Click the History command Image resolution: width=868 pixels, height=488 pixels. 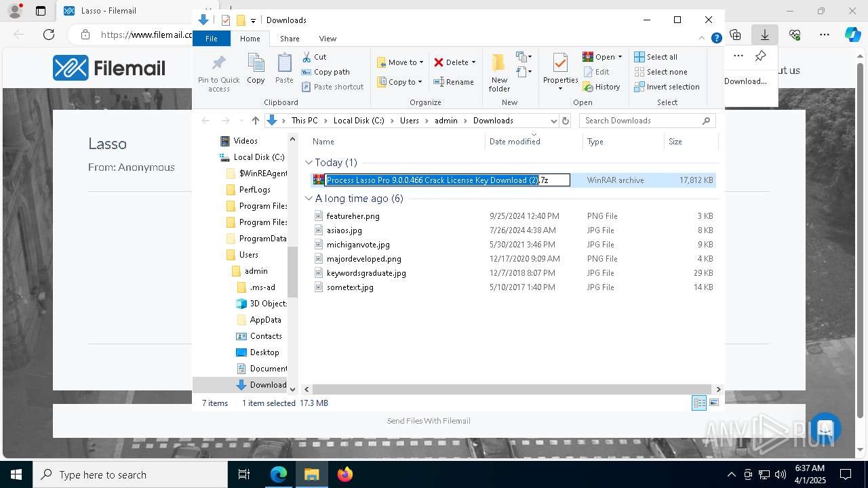[601, 87]
